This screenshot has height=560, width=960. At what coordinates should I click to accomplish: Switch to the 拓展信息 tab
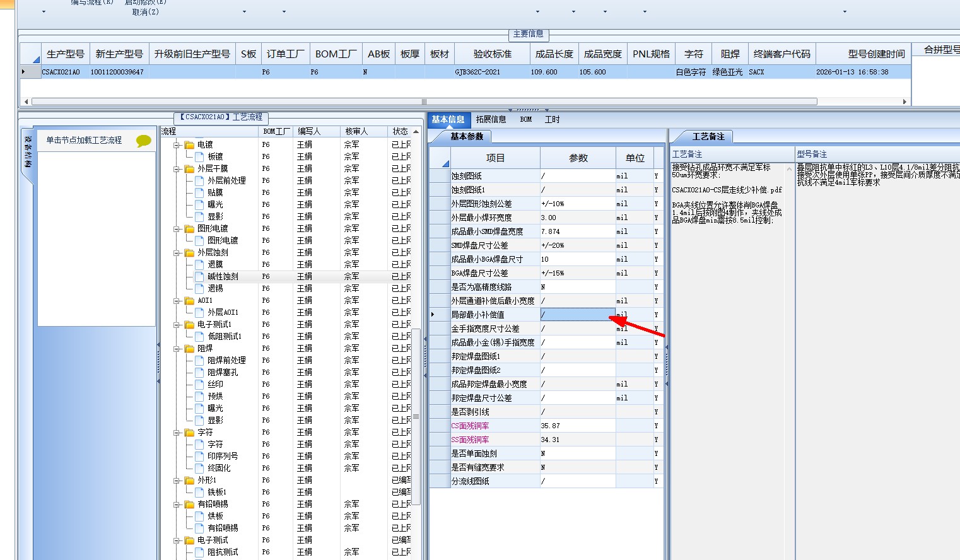(x=491, y=119)
